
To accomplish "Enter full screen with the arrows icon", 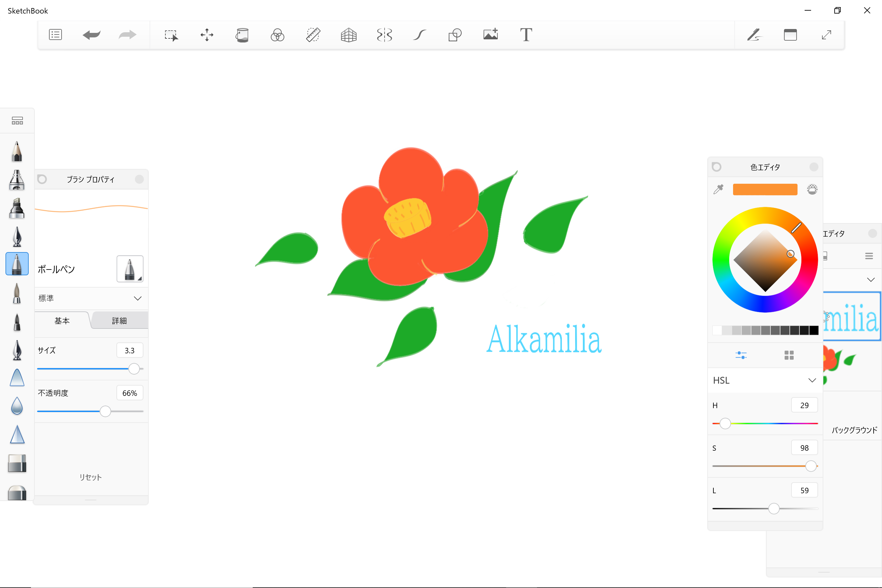I will 827,35.
